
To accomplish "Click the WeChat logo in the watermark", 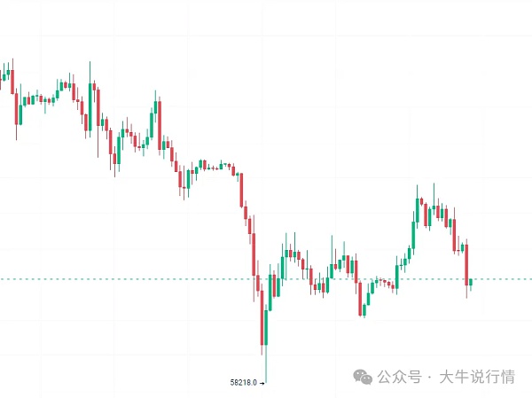I will pyautogui.click(x=365, y=377).
